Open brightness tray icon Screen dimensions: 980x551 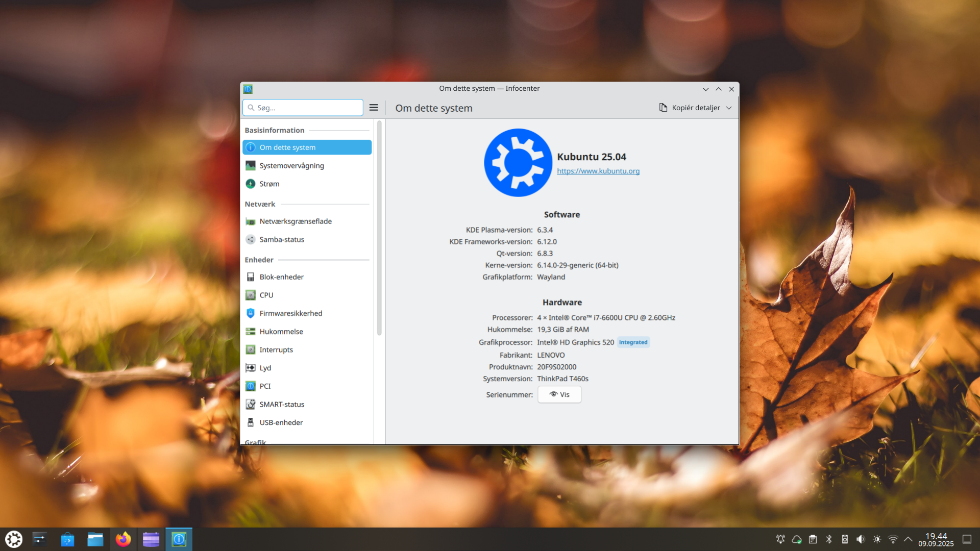point(877,539)
